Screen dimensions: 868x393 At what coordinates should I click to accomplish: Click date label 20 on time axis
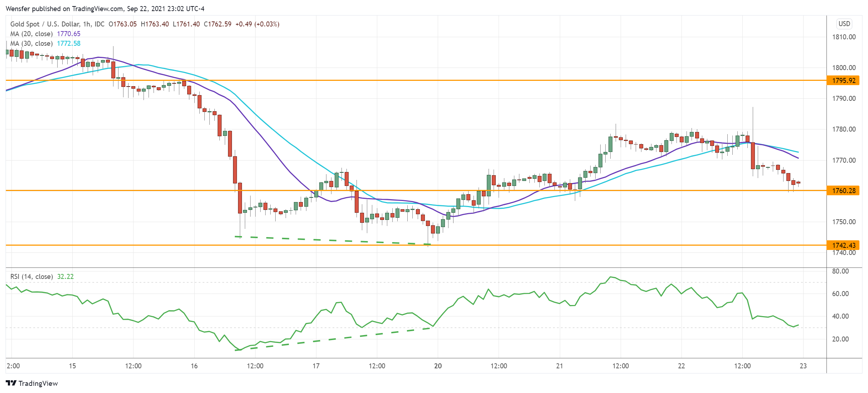[x=438, y=366]
